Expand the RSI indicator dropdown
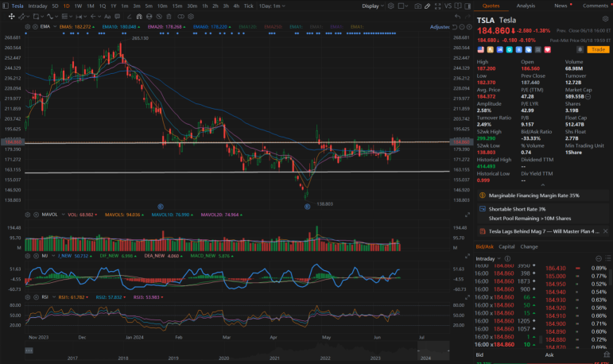 54,297
